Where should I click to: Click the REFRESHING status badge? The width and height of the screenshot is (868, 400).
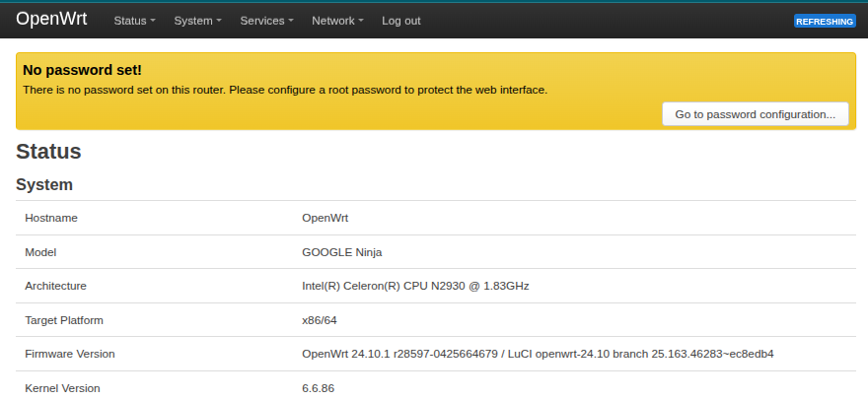pyautogui.click(x=825, y=21)
